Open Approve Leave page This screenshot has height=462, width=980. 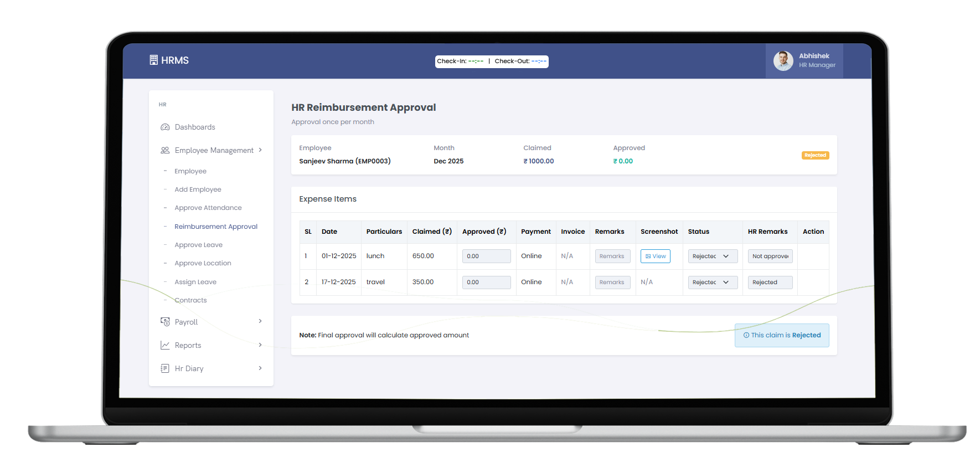[198, 245]
